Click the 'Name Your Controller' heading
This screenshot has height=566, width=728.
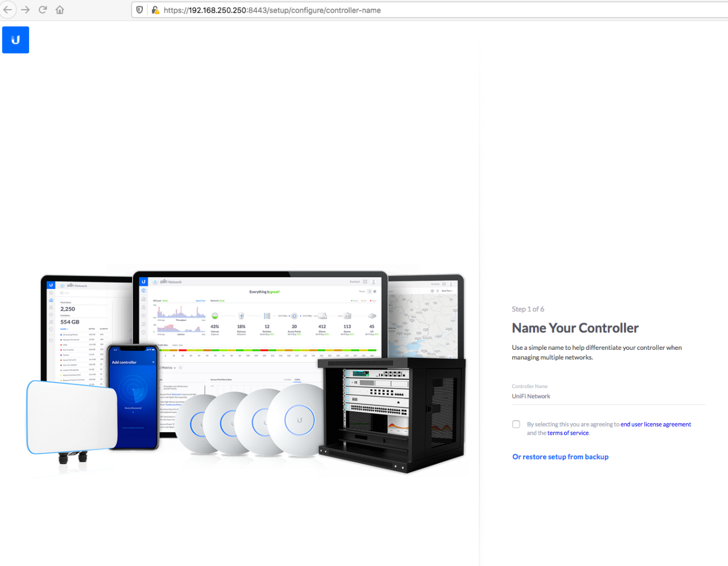575,328
